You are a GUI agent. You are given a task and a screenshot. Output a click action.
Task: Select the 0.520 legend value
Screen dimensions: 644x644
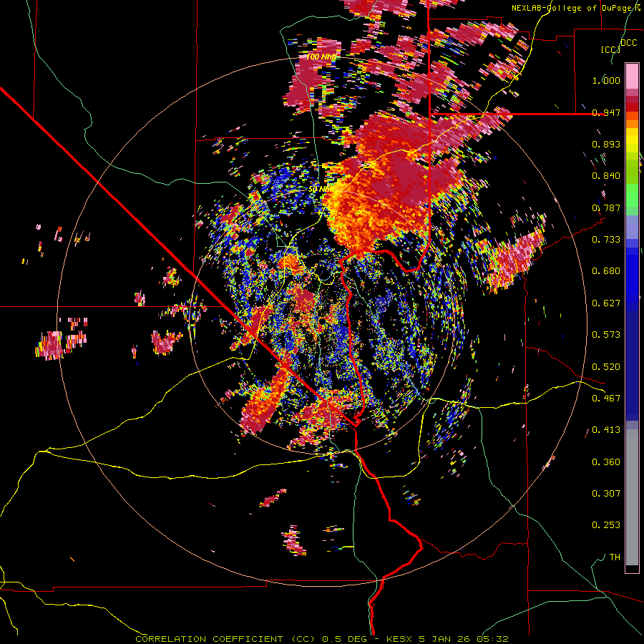click(606, 367)
